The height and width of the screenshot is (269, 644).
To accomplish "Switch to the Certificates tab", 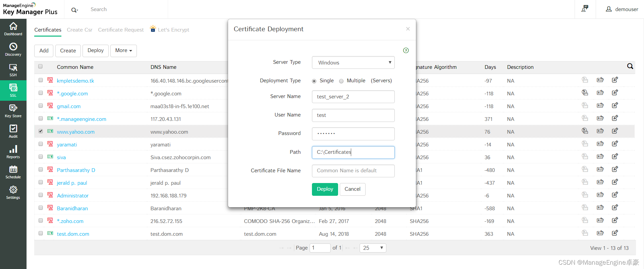I will 48,30.
